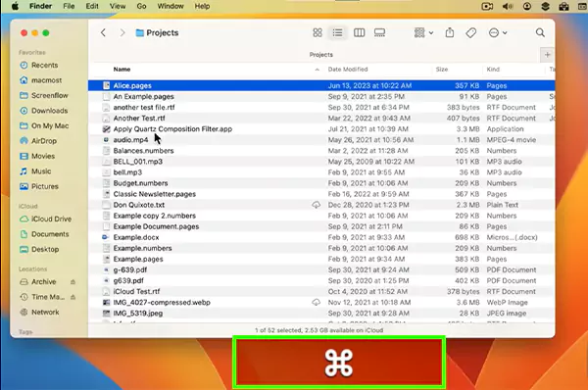Open the View menu
This screenshot has width=588, height=390.
pos(118,7)
